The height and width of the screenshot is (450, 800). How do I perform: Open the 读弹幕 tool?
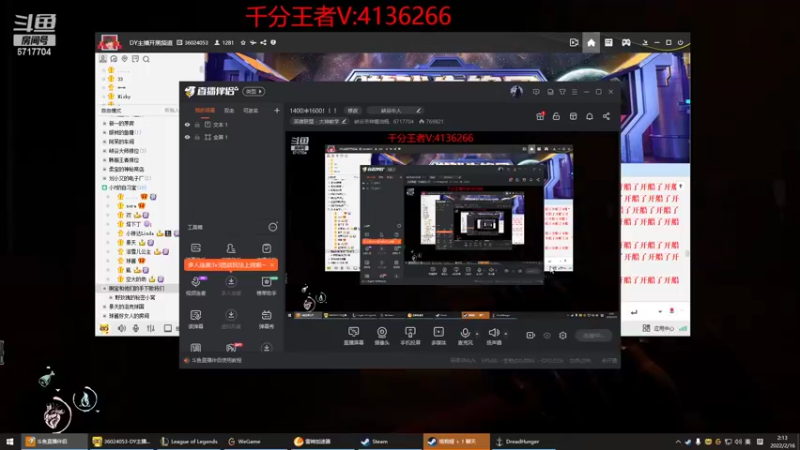[196, 319]
